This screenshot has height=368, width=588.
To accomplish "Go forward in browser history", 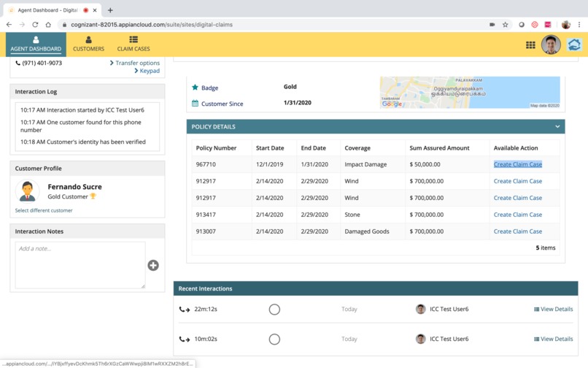I will coord(22,24).
